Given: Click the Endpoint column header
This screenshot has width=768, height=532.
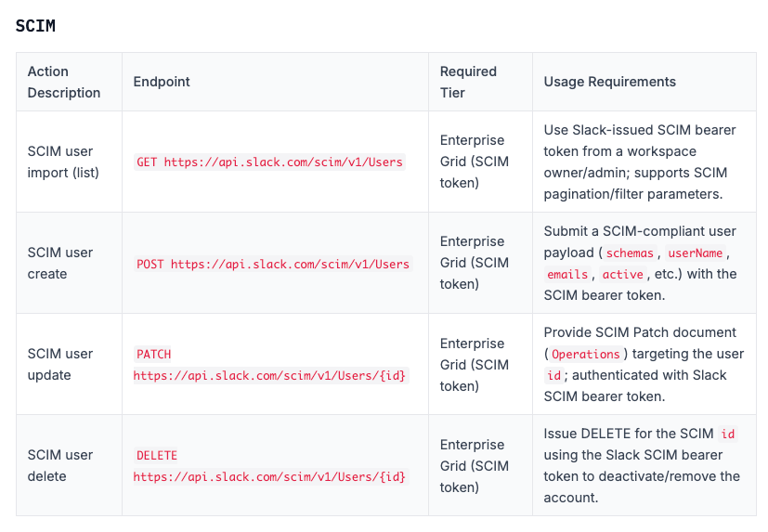Looking at the screenshot, I should coord(162,82).
